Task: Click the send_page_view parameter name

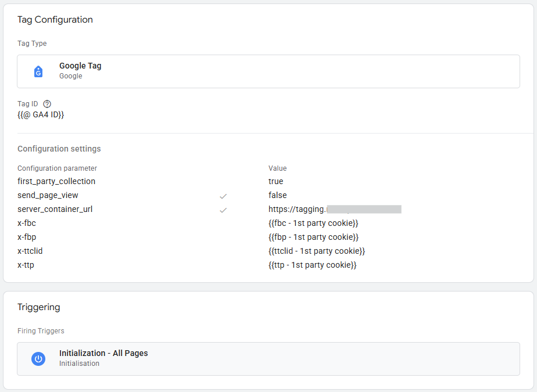Action: (48, 195)
